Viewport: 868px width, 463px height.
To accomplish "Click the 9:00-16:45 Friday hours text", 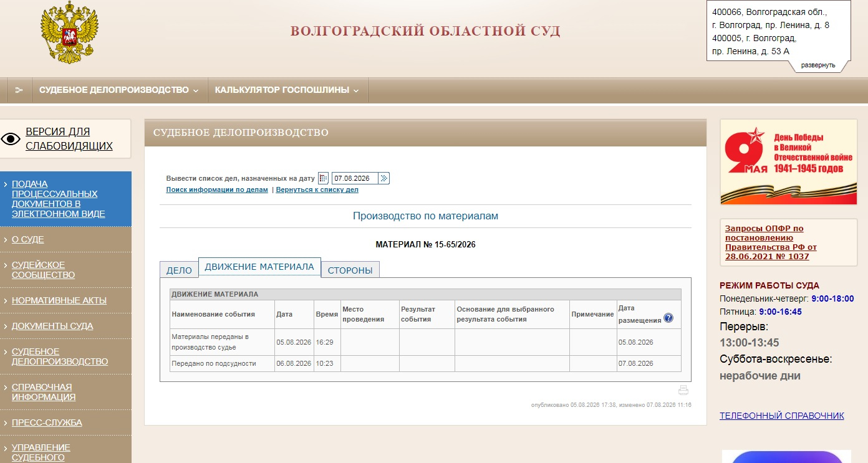I will coord(780,312).
